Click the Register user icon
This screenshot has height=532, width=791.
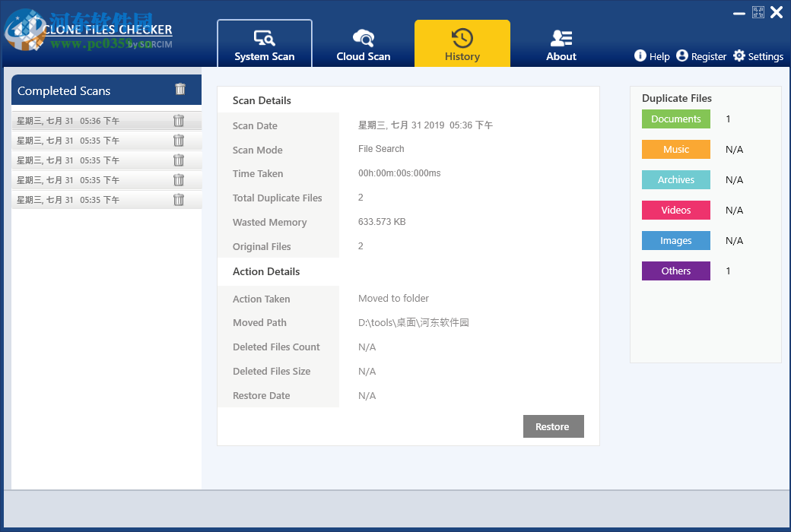[x=681, y=55]
